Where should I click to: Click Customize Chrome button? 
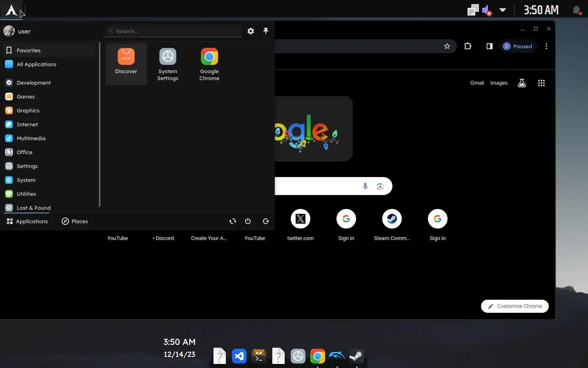pyautogui.click(x=515, y=306)
